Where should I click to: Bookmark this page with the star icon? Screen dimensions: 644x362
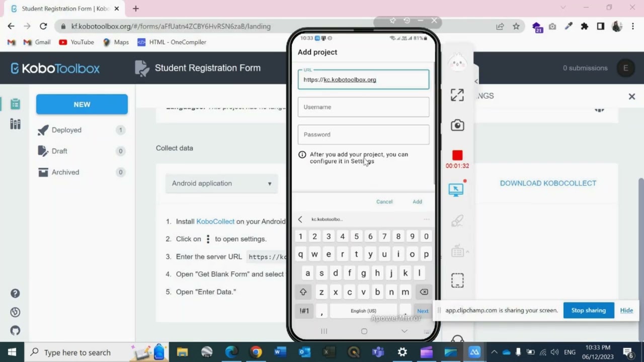point(516,26)
